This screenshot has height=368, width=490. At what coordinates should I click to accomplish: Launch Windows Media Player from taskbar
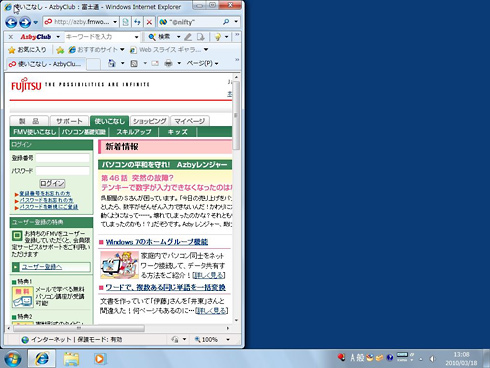tap(99, 359)
